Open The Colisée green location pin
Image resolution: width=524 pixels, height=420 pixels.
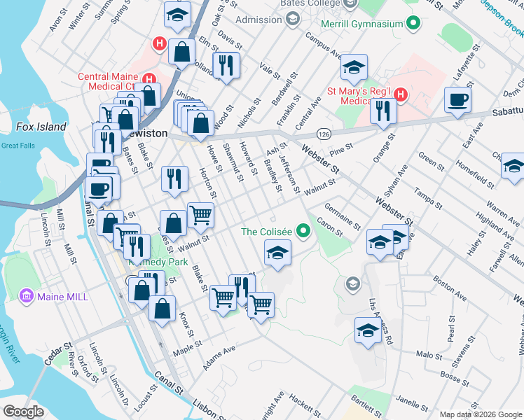303,231
